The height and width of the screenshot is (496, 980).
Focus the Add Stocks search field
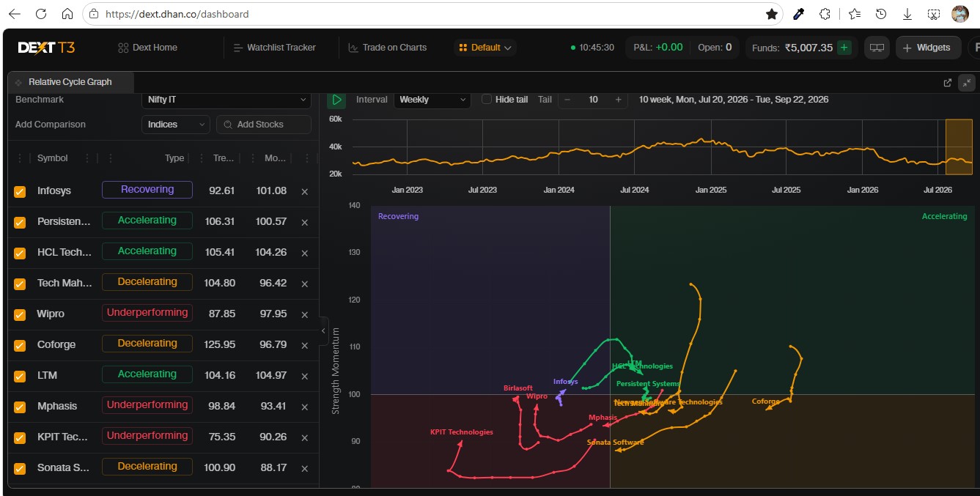[x=264, y=125]
